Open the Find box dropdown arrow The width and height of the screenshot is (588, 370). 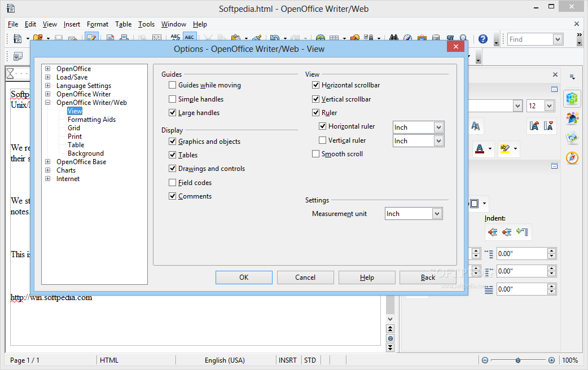coord(558,39)
